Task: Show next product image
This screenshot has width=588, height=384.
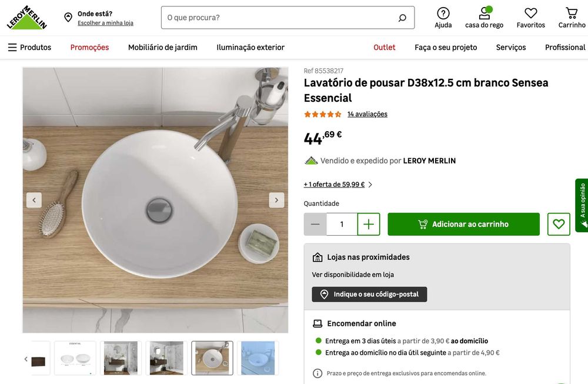Action: (x=276, y=200)
